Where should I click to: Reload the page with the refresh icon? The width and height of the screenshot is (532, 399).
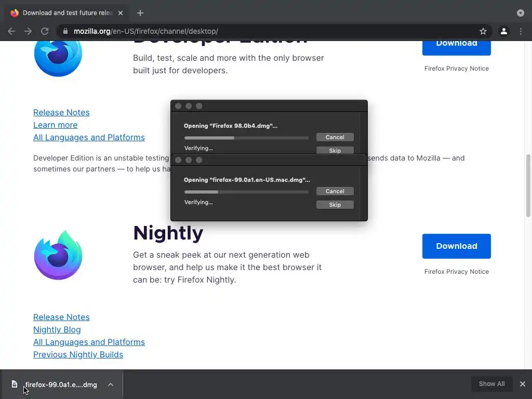point(45,31)
